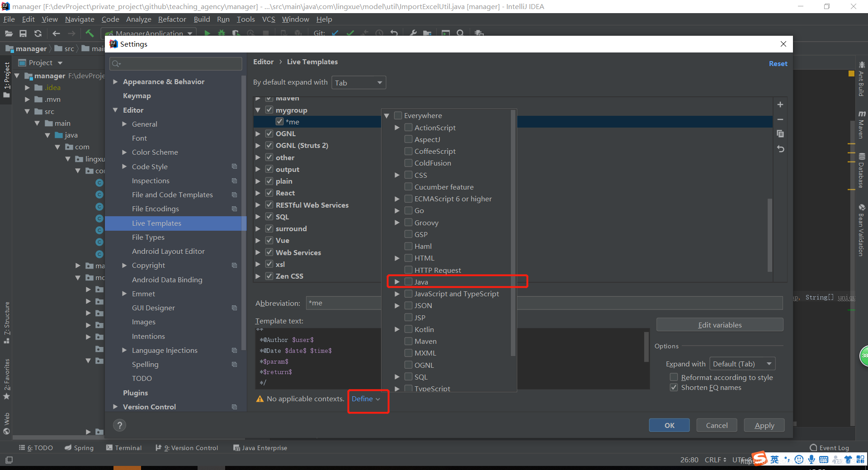Open the Navigate menu
The height and width of the screenshot is (470, 868).
point(80,19)
